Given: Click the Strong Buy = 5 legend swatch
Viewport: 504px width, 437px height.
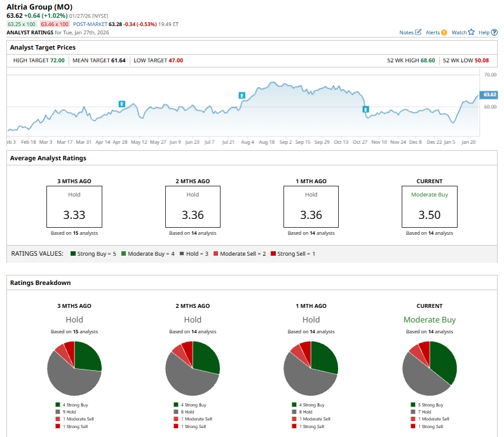Looking at the screenshot, I should coord(73,254).
